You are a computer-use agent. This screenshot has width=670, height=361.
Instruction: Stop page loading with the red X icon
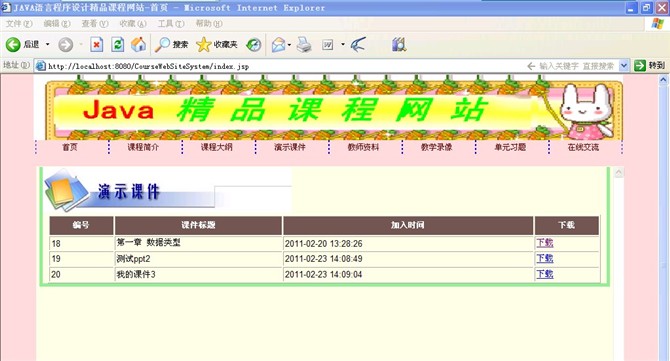tap(97, 44)
